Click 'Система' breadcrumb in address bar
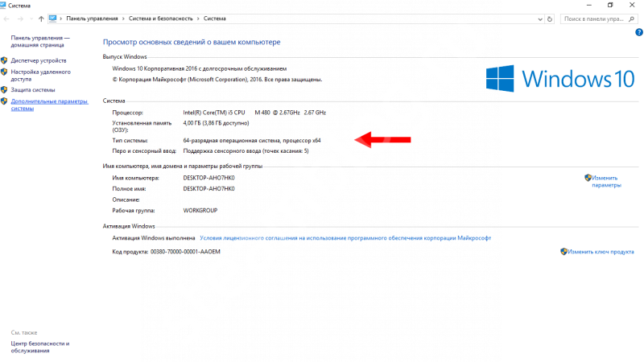644x362 pixels. click(214, 19)
